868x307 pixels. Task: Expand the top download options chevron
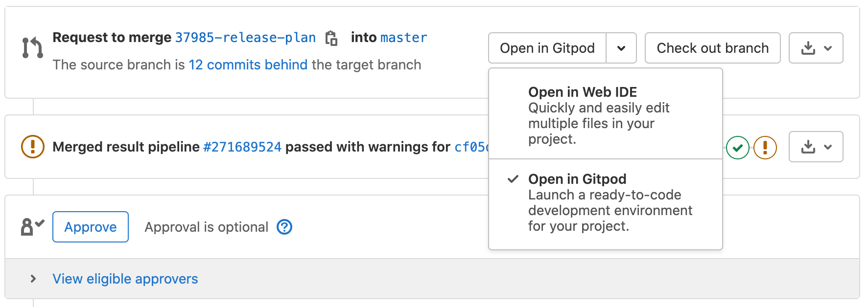[x=828, y=48]
